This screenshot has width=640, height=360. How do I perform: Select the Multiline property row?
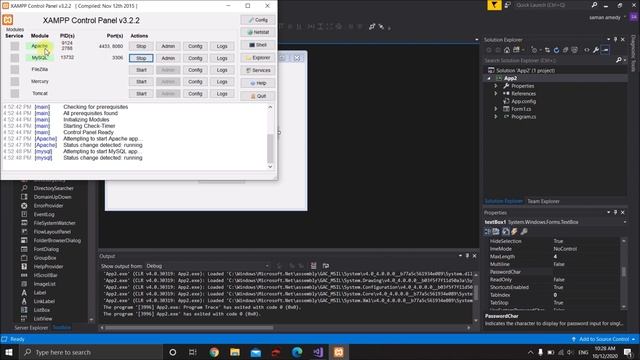(553, 264)
